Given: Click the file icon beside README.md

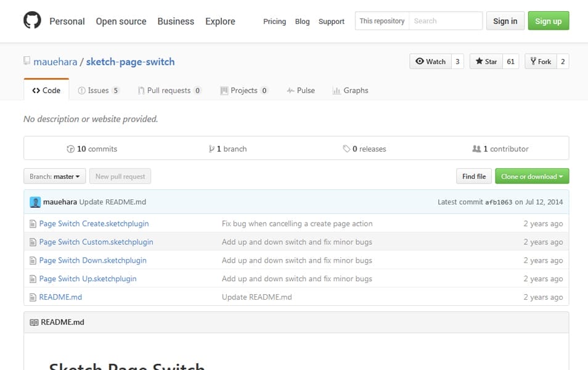Looking at the screenshot, I should click(x=33, y=297).
